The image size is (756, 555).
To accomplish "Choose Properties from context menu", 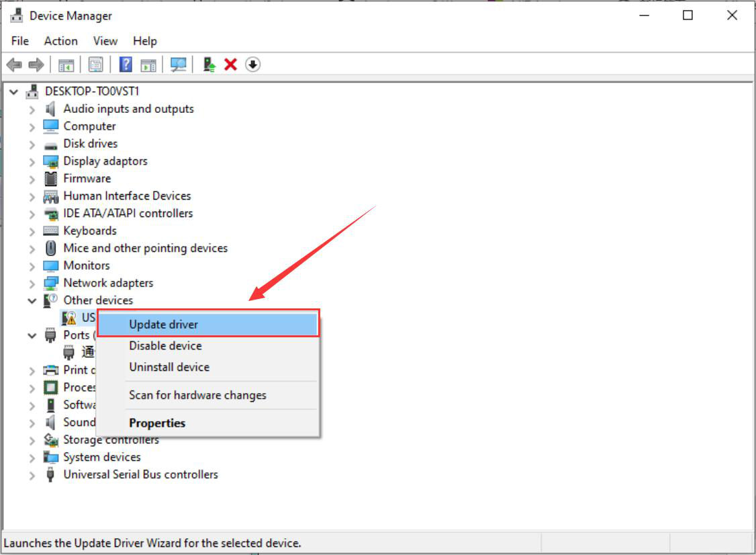I will [208, 423].
